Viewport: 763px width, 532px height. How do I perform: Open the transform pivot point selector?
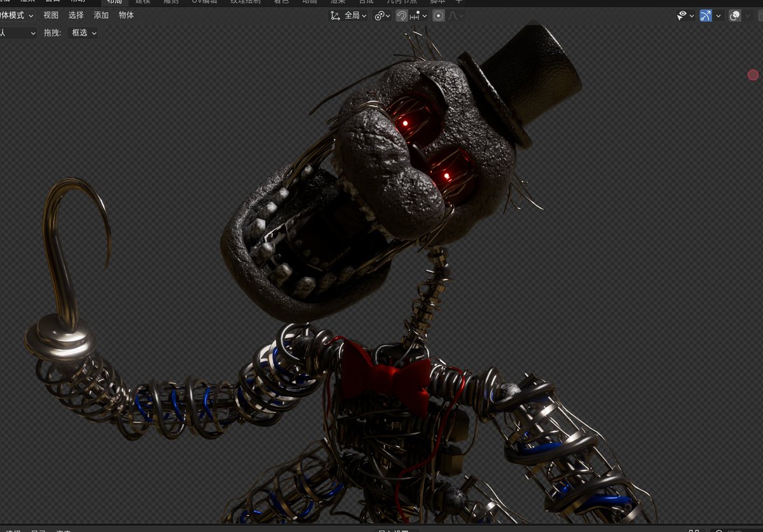(x=380, y=15)
